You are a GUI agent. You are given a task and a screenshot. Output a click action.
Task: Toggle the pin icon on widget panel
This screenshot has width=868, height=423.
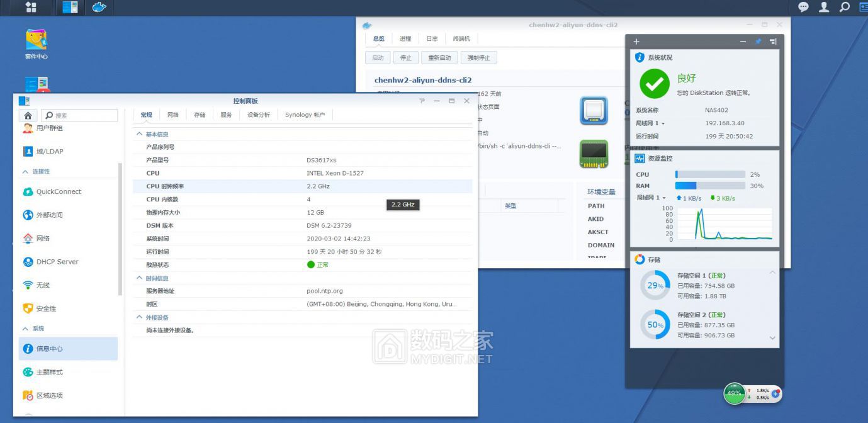point(758,42)
